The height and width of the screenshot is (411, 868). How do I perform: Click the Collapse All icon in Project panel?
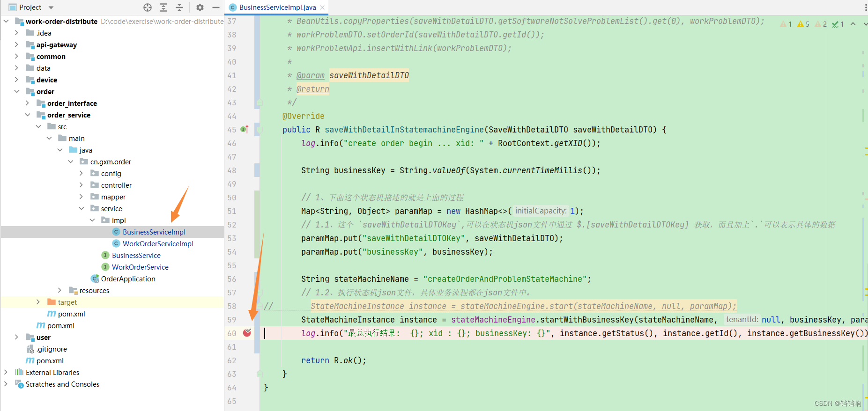(x=179, y=7)
